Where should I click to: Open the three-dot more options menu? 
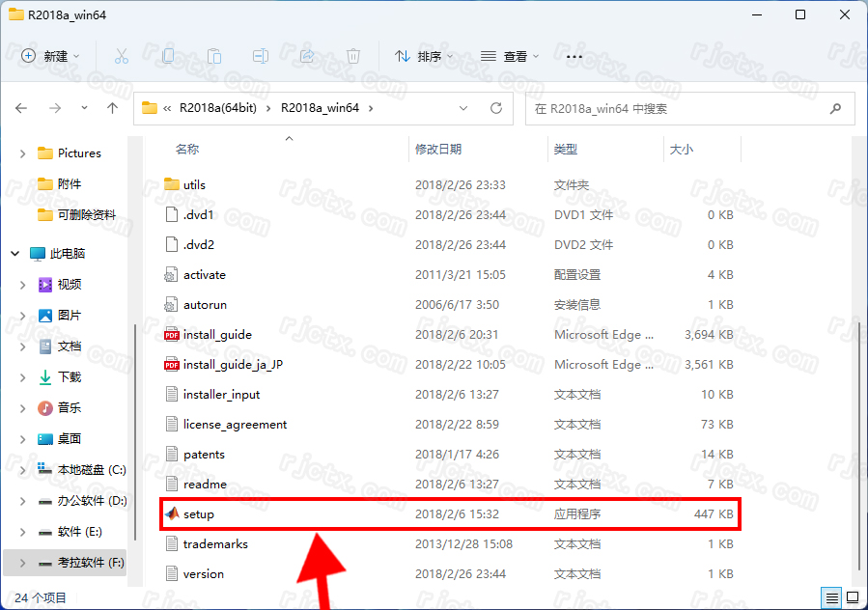574,56
